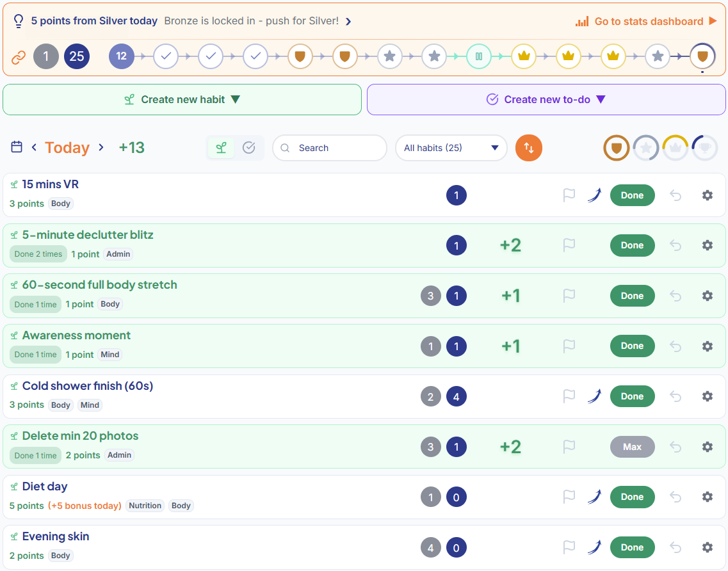Click streak arrow for Cold shower finish
The width and height of the screenshot is (728, 571).
[594, 396]
